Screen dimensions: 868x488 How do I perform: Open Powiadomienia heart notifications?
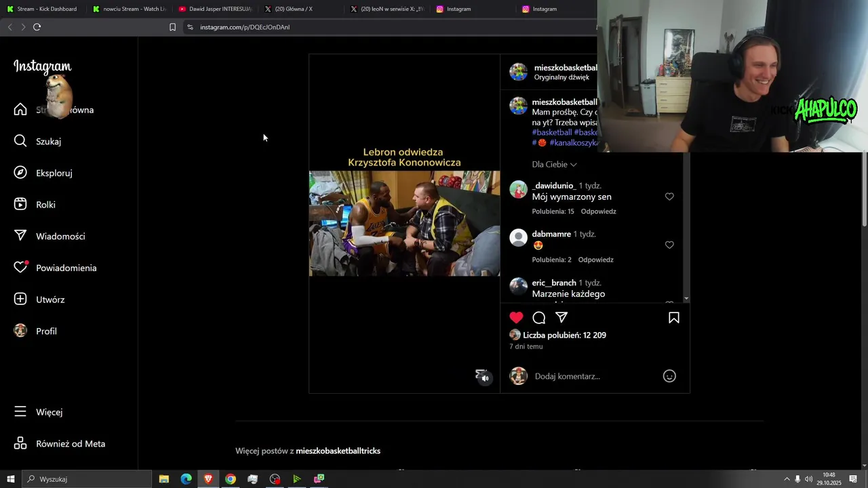20,268
